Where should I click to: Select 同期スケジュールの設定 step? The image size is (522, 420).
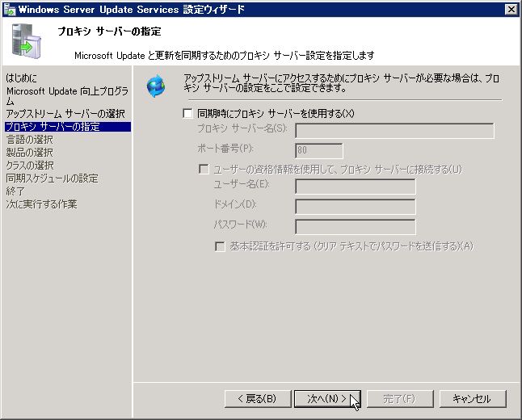(x=53, y=178)
